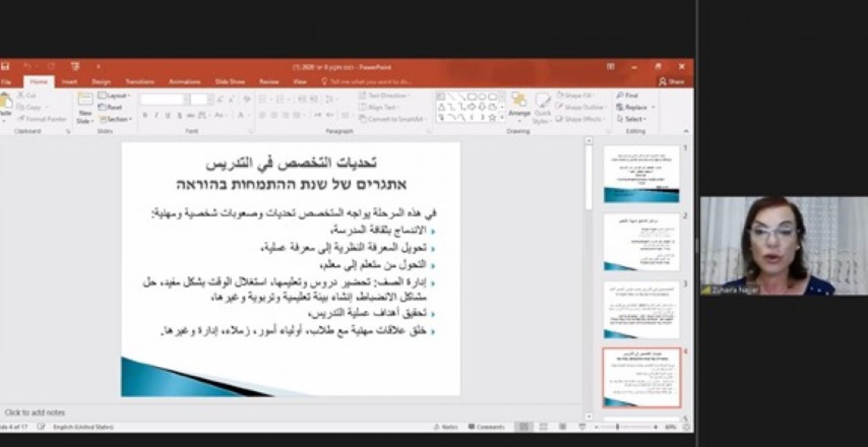
Task: Click the Save icon in title bar
Action: coord(5,67)
